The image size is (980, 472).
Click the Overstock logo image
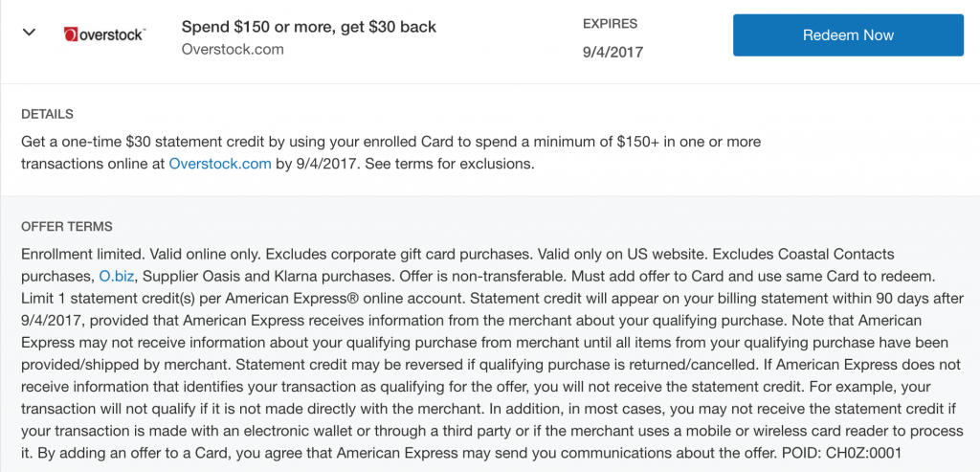click(105, 34)
